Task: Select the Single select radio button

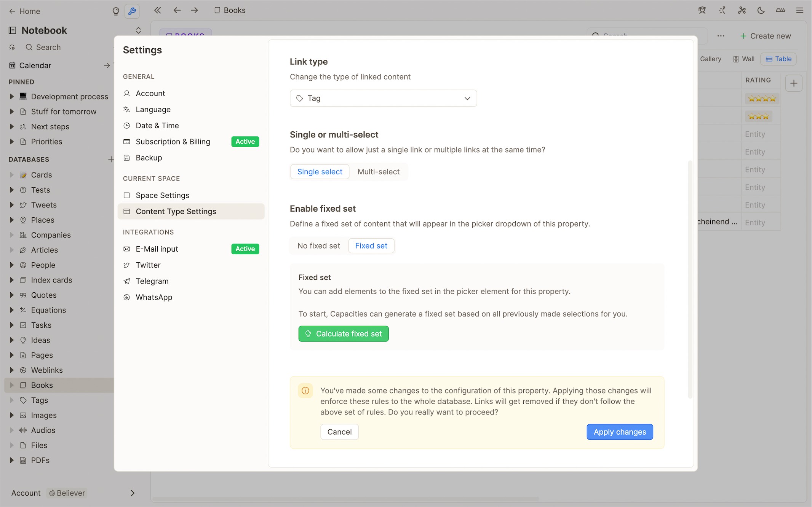Action: (x=320, y=172)
